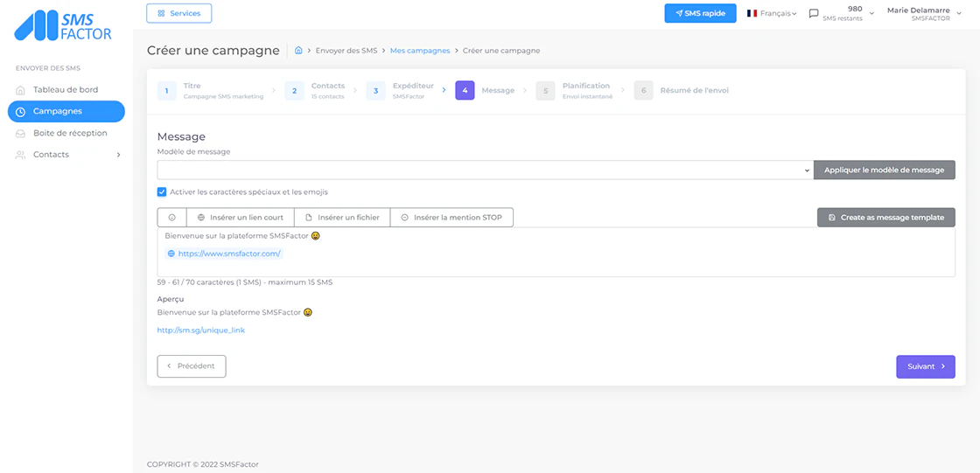Expand the Contacts submenu chevron
This screenshot has height=473, width=980.
(118, 155)
